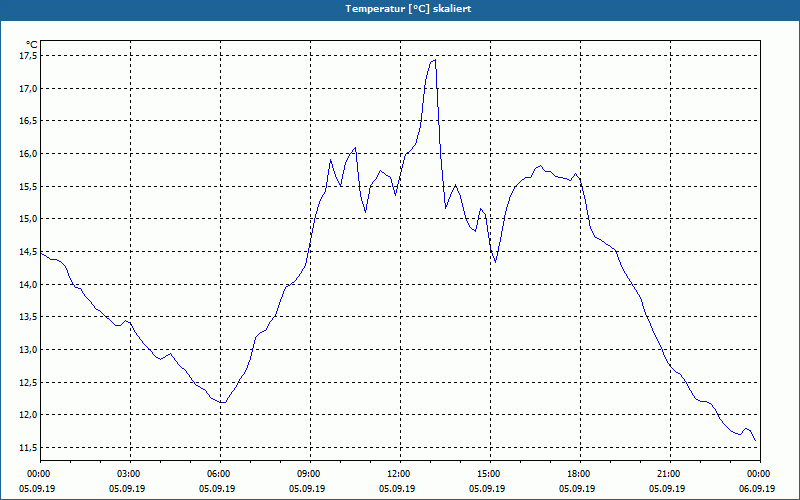Click the chart title "Temperatur [°C] skaliert"
This screenshot has width=800, height=500.
click(408, 9)
